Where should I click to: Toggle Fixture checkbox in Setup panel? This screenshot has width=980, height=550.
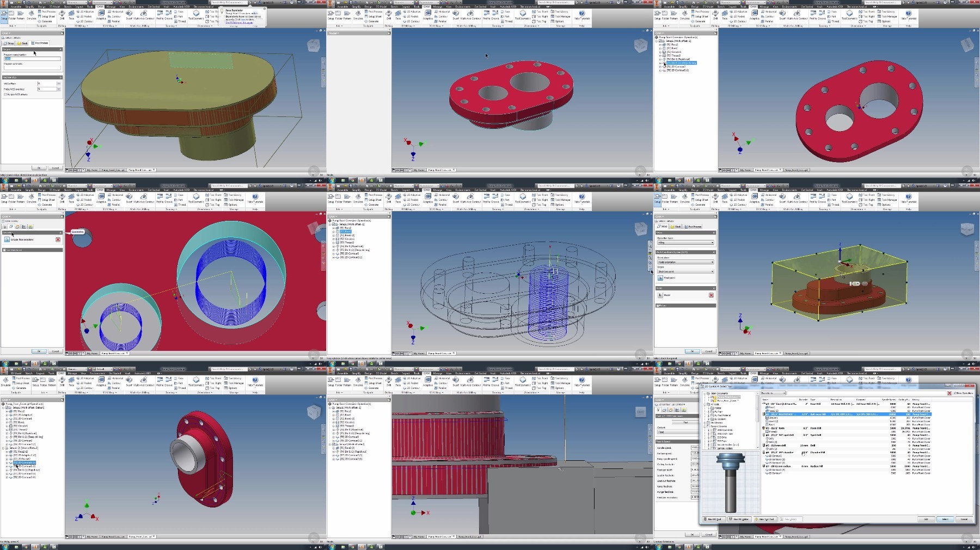[x=658, y=306]
